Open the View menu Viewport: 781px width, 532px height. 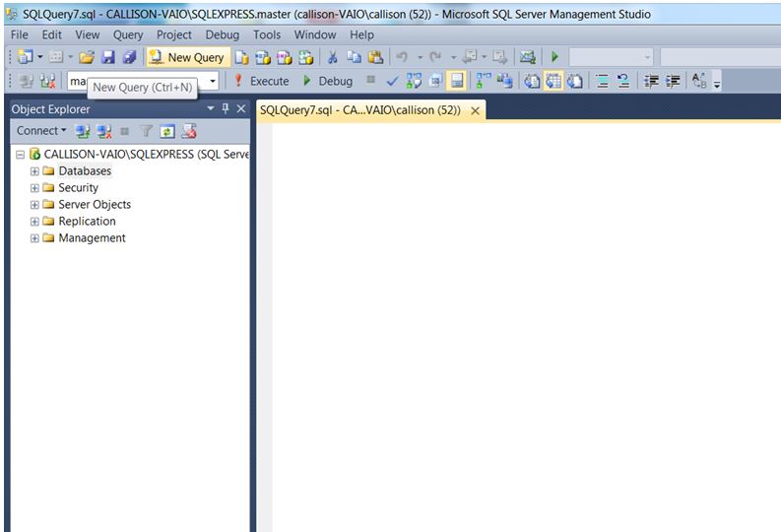(x=88, y=34)
